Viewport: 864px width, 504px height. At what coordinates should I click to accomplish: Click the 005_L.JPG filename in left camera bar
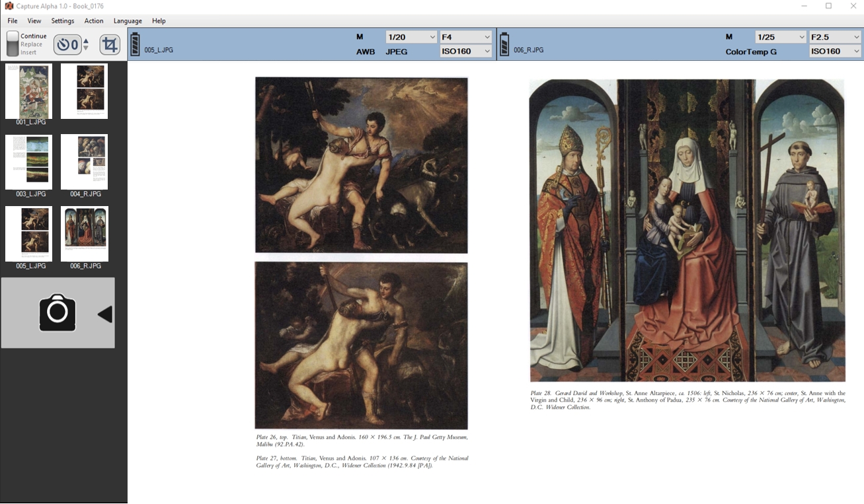coord(159,50)
